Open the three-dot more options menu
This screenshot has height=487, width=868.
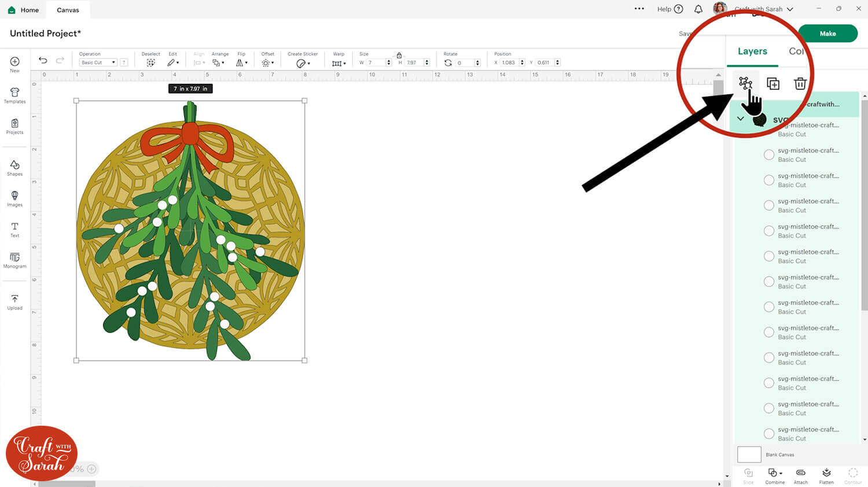click(639, 9)
